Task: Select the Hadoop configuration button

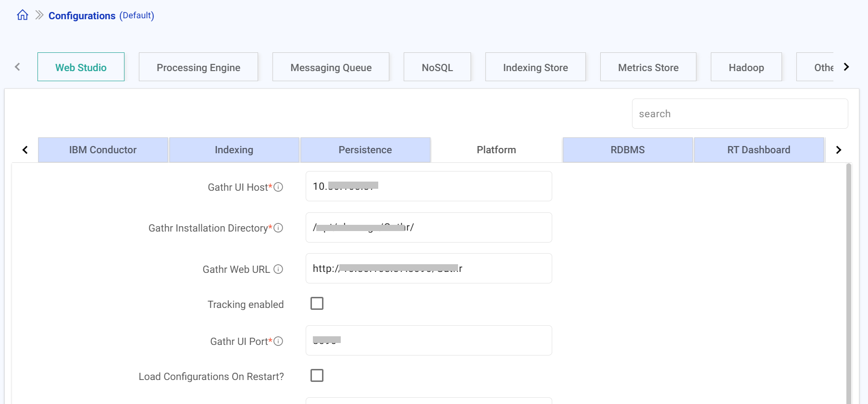Action: pos(746,67)
